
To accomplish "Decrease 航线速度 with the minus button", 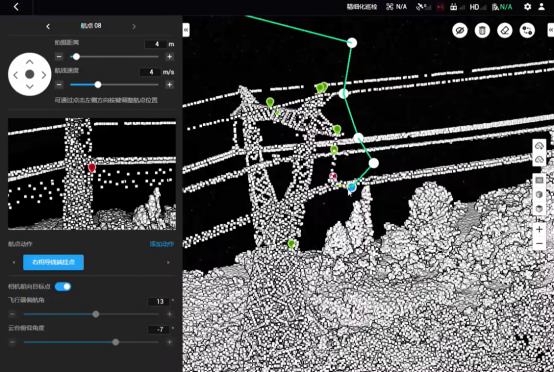I will (x=59, y=84).
